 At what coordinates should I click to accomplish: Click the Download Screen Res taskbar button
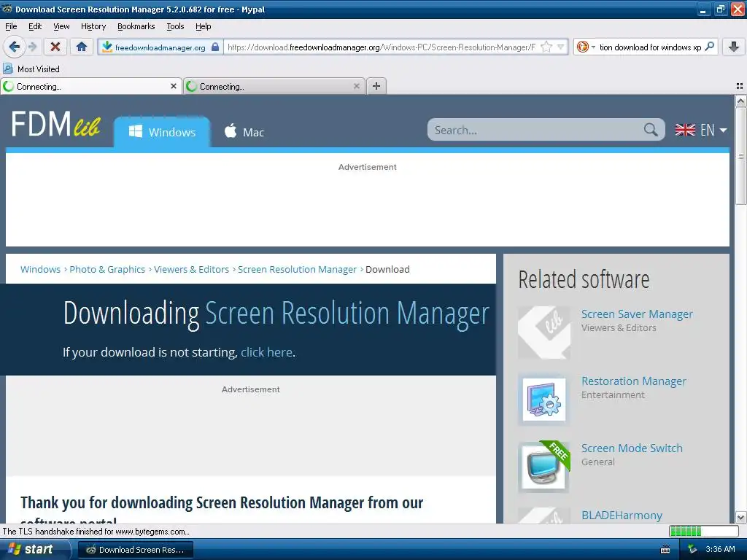click(135, 550)
